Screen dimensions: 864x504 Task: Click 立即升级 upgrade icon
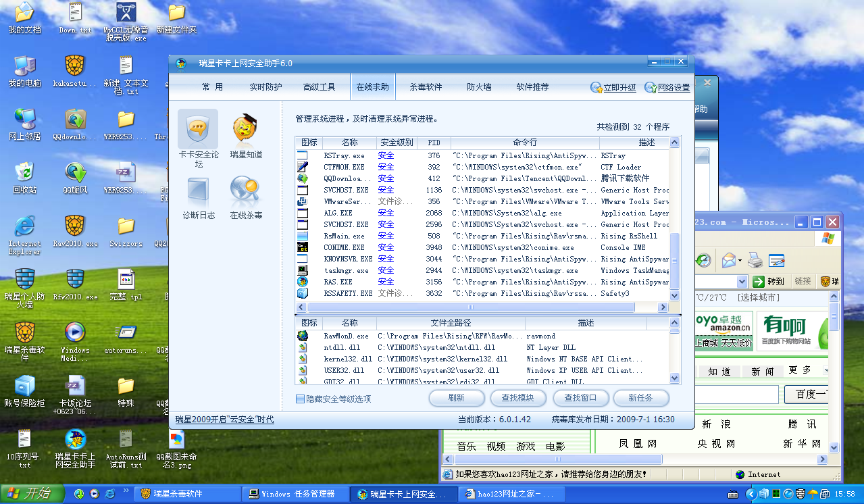pos(613,88)
